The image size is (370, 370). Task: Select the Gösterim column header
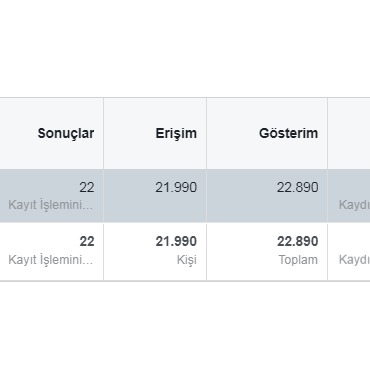[288, 133]
